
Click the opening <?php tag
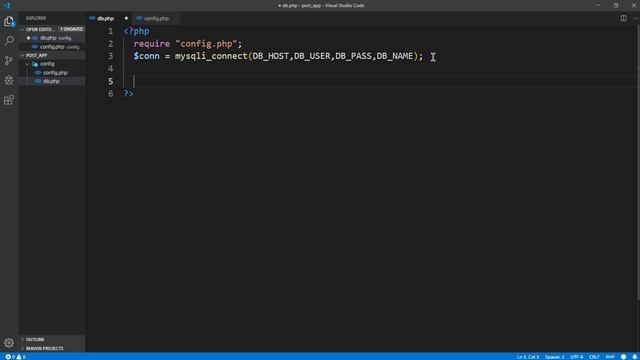click(137, 31)
